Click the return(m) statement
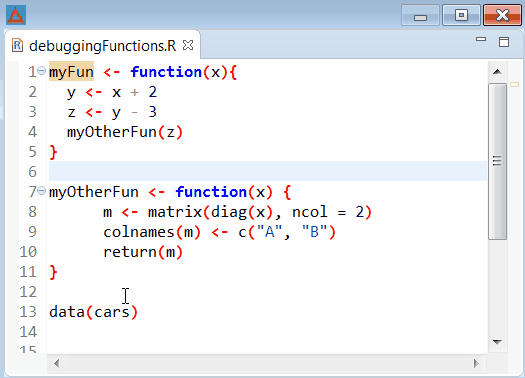 click(143, 252)
